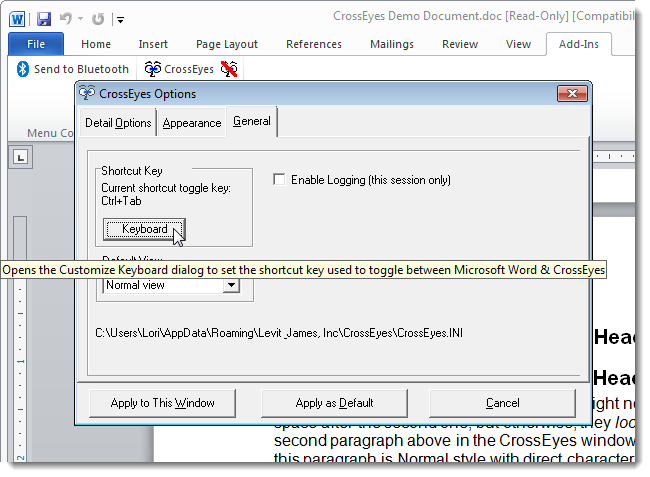The height and width of the screenshot is (477, 650).
Task: Switch to Detail Options tab
Action: (x=118, y=123)
